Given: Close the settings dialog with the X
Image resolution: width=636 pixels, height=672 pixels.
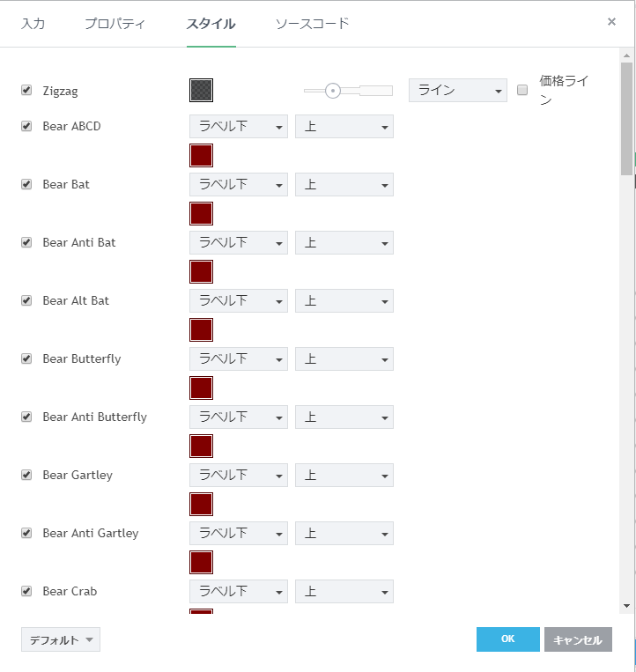Looking at the screenshot, I should tap(611, 22).
